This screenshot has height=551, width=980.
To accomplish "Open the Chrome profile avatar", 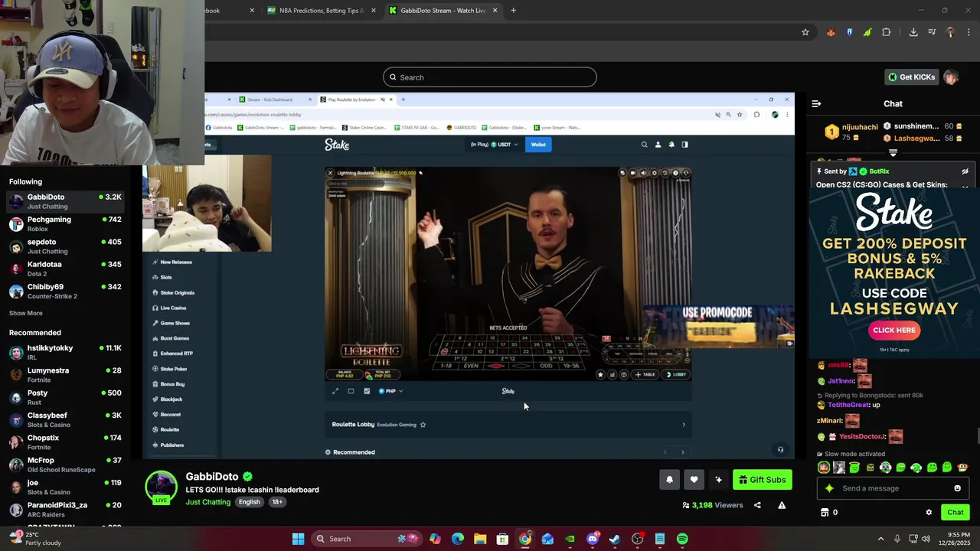I will tap(950, 32).
